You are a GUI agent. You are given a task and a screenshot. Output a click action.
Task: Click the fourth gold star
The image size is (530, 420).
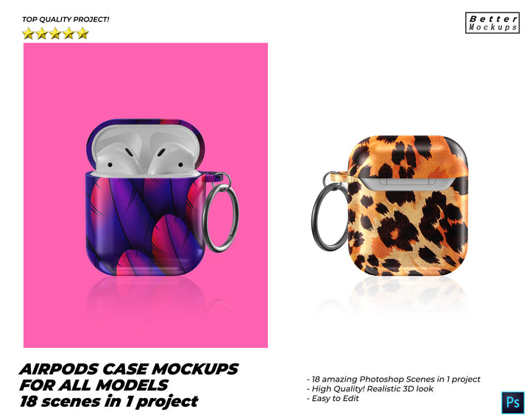(69, 33)
